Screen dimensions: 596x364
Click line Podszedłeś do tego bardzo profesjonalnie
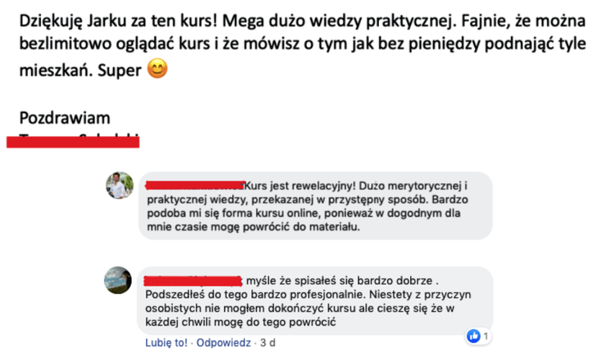point(308,295)
